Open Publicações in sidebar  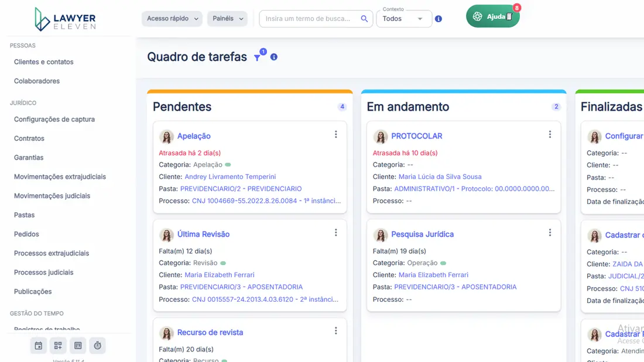tap(33, 292)
